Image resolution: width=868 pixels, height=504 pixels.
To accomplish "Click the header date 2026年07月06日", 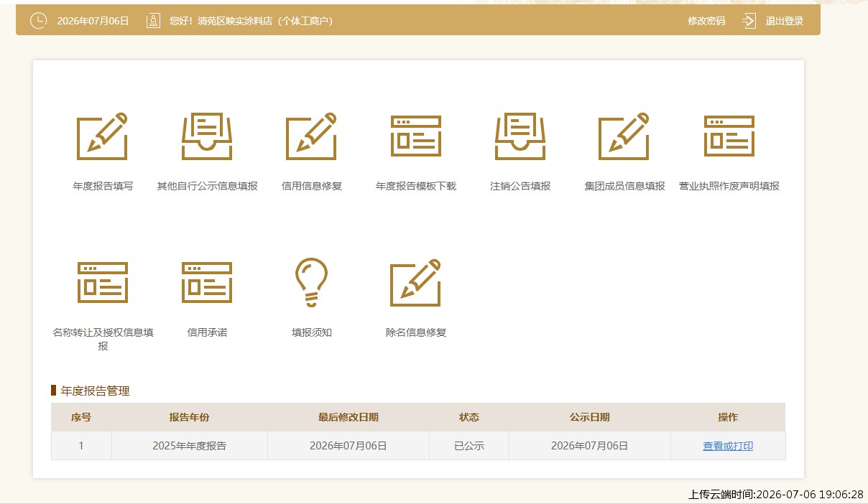I will click(x=93, y=21).
